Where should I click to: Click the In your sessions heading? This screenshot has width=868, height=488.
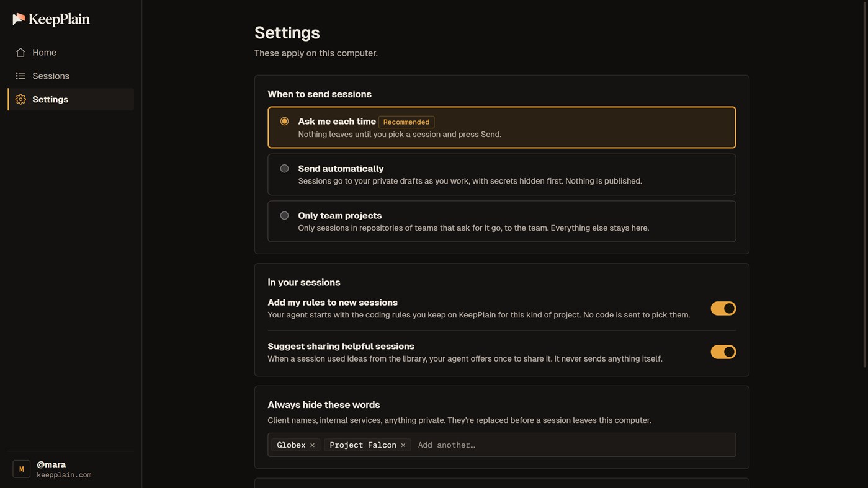coord(304,283)
